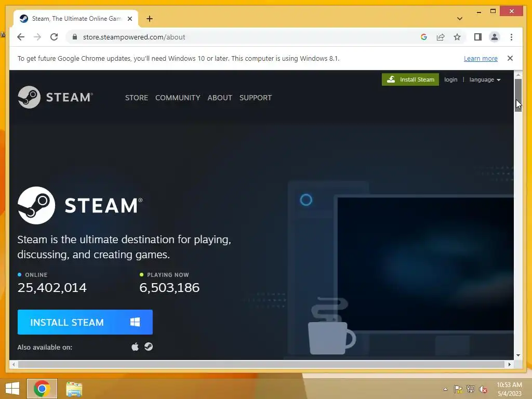Viewport: 532px width, 399px height.
Task: Click the horizontal scrollbar track
Action: coord(261,364)
